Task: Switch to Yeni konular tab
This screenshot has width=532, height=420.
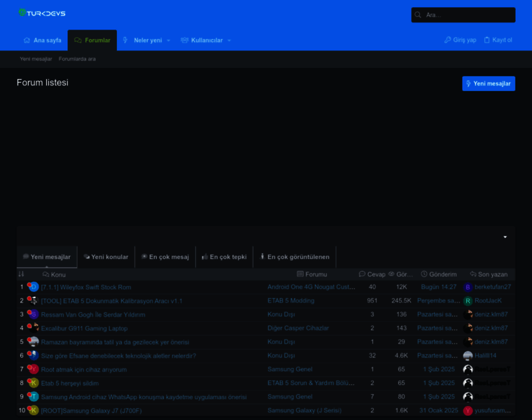Action: click(106, 257)
